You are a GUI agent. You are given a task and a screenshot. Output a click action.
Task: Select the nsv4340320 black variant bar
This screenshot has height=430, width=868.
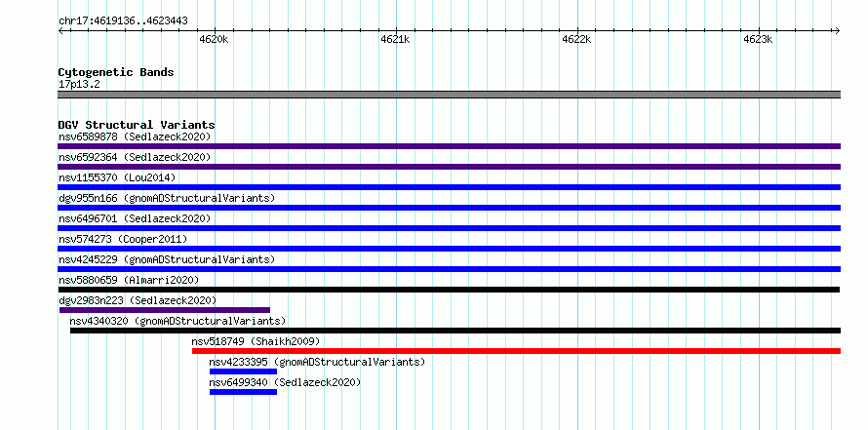[x=455, y=331]
